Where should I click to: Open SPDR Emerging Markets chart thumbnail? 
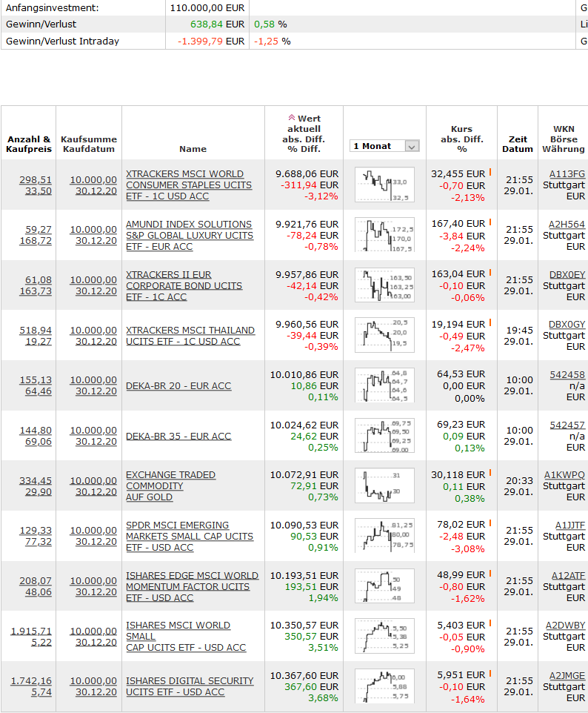click(x=384, y=536)
